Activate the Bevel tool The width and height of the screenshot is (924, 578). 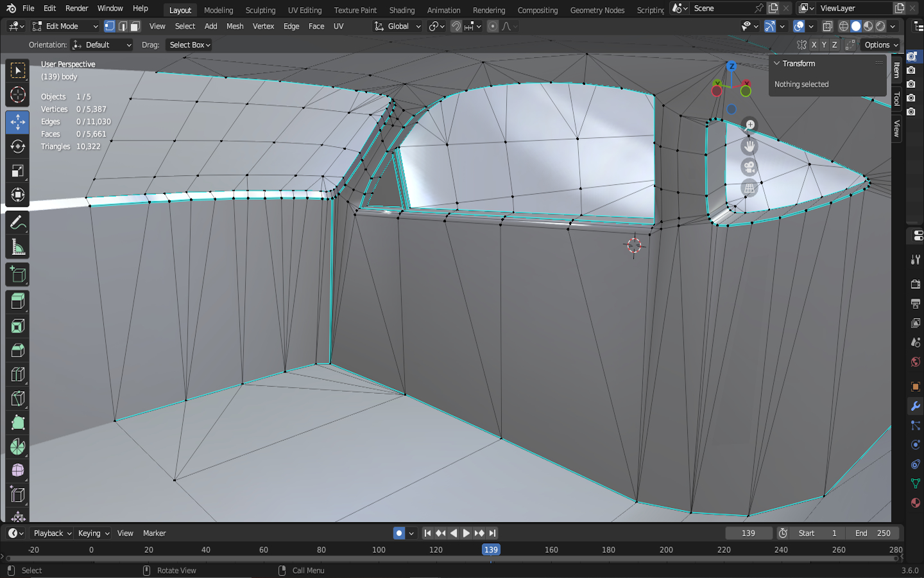18,351
